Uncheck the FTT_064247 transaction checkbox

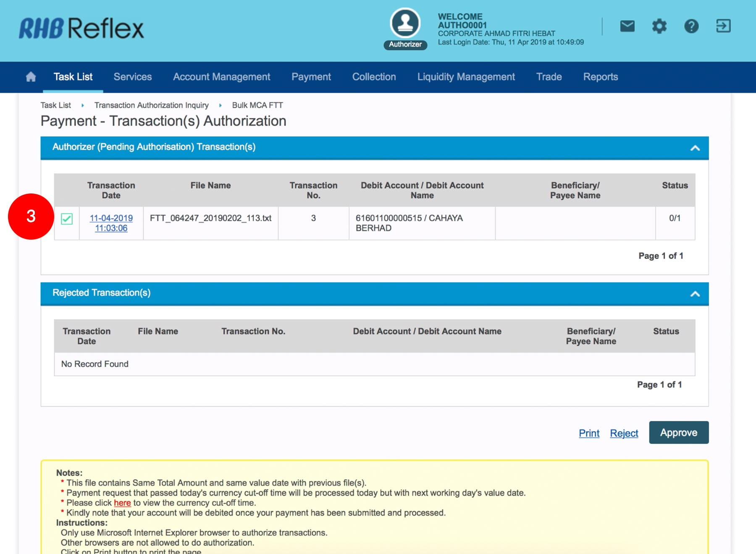click(67, 219)
